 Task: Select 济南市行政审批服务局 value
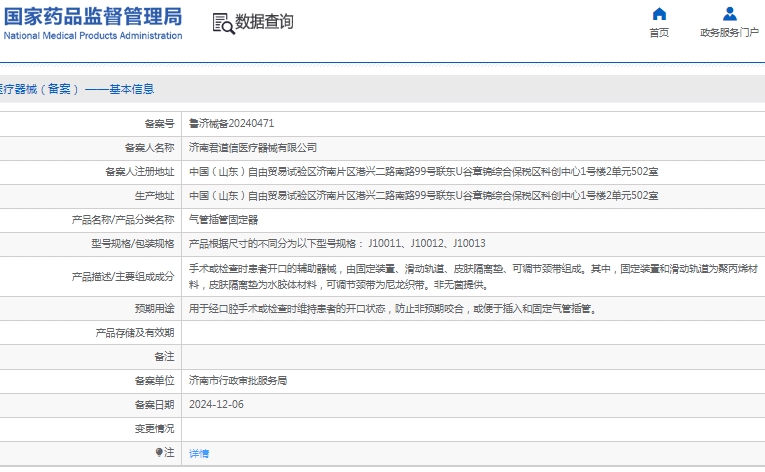coord(238,381)
